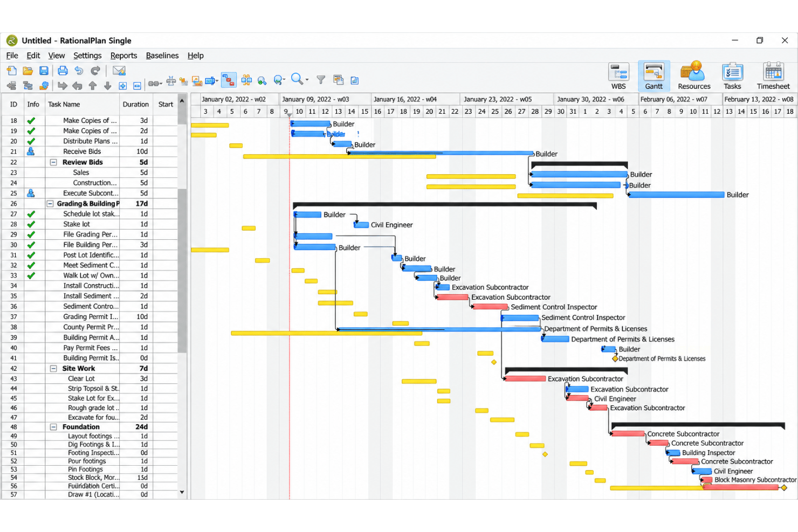
Task: Click the green checkmark on Stake lot row
Action: click(x=31, y=224)
